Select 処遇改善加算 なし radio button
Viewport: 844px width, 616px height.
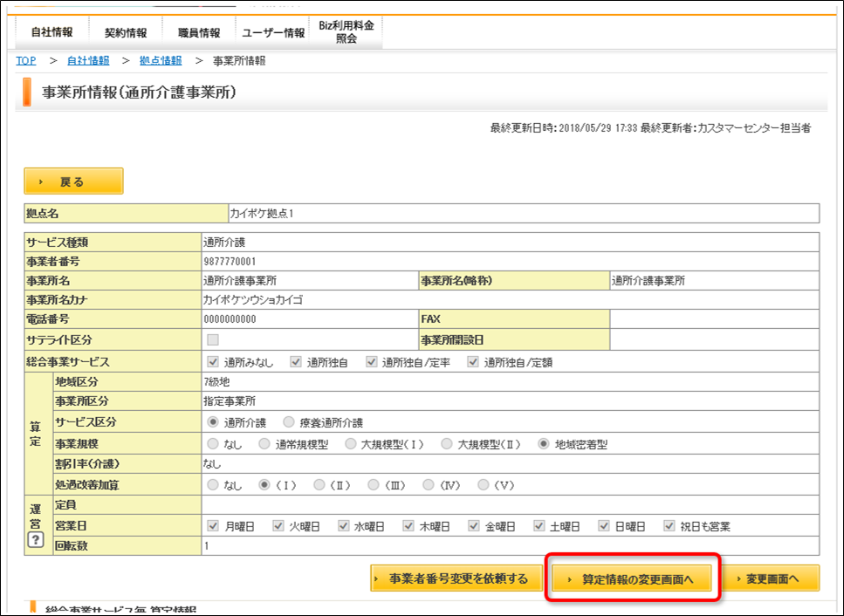(213, 485)
